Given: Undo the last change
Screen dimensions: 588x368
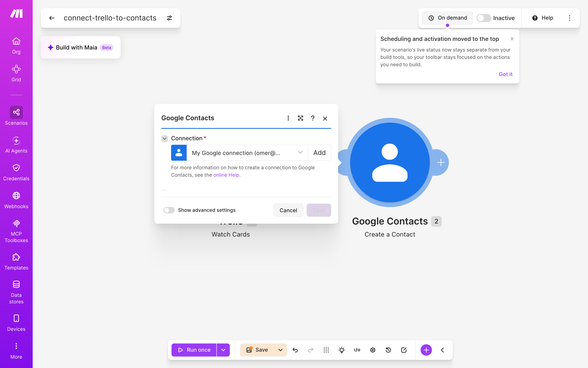Looking at the screenshot, I should click(295, 350).
